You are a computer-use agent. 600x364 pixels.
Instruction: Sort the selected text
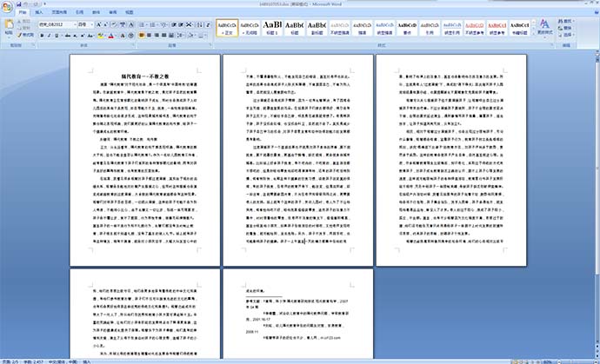pyautogui.click(x=199, y=24)
